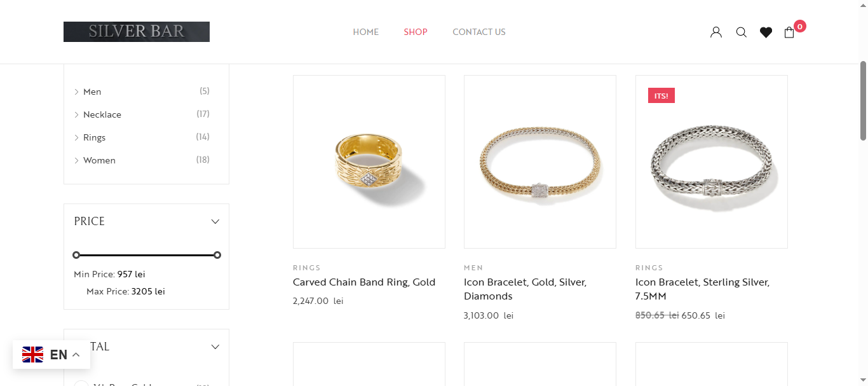Image resolution: width=868 pixels, height=386 pixels.
Task: Collapse the Metal filter section chevron
Action: click(215, 347)
